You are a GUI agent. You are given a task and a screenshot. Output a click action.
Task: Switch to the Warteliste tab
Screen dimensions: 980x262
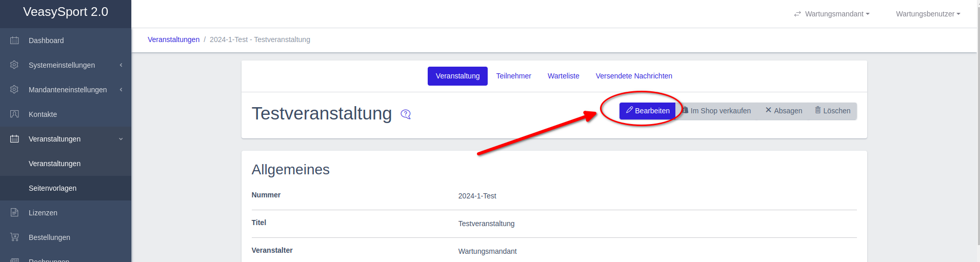563,76
